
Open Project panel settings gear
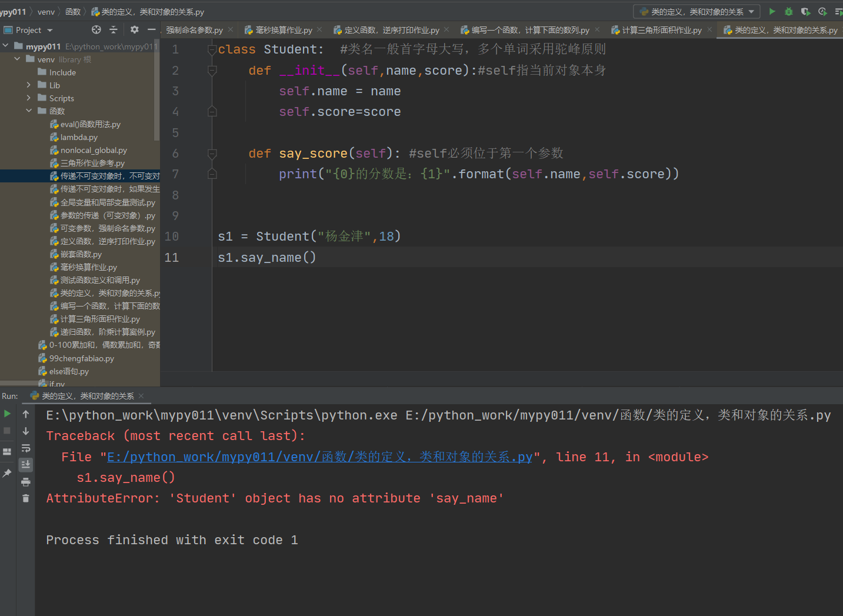[x=135, y=29]
